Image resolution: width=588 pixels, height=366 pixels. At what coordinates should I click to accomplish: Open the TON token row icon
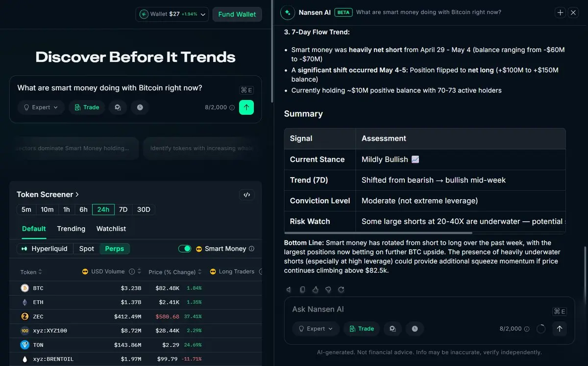(x=24, y=345)
